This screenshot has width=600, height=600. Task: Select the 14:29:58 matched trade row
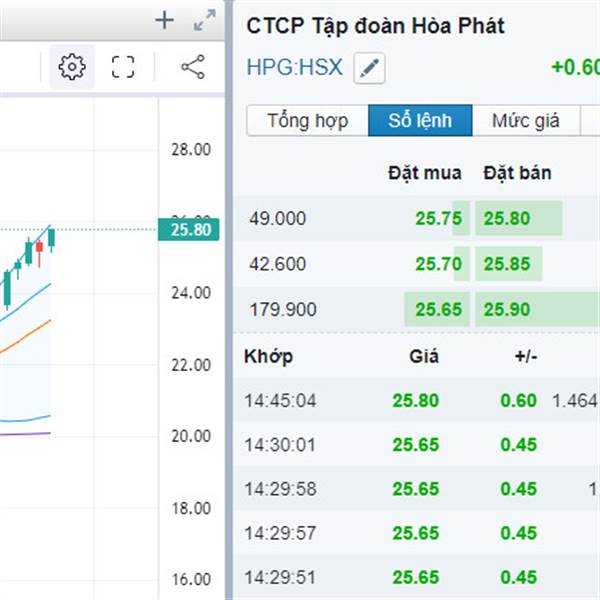pyautogui.click(x=417, y=489)
